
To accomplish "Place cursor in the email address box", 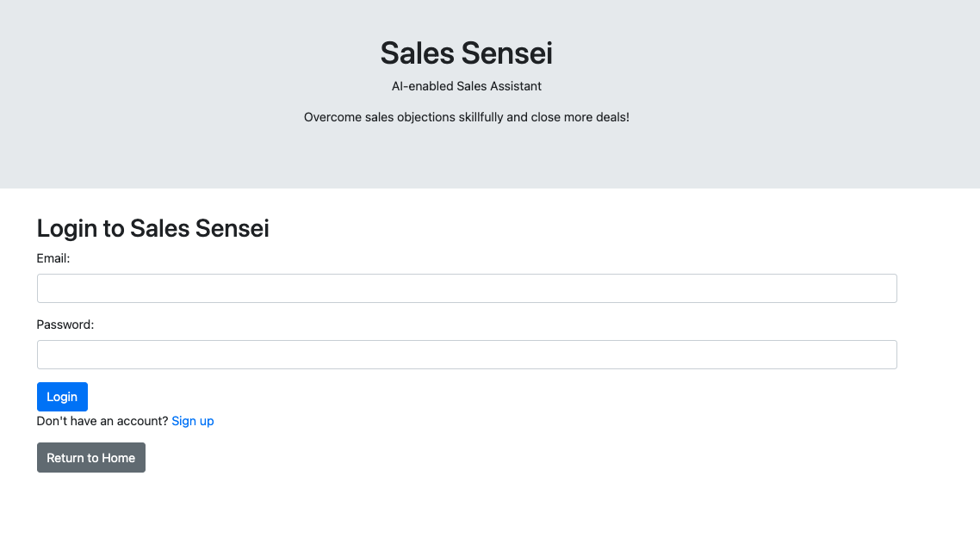I will point(467,288).
